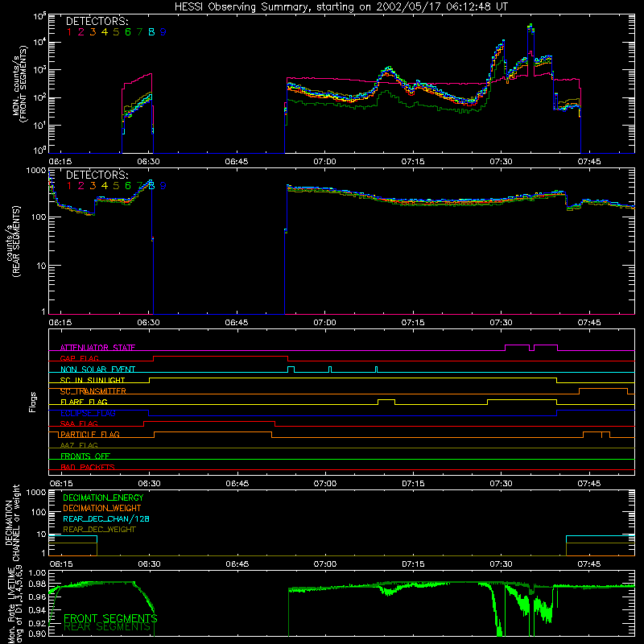This screenshot has height=644, width=644.
Task: Click 07:15 tick under rear segments plot
Action: tap(413, 323)
